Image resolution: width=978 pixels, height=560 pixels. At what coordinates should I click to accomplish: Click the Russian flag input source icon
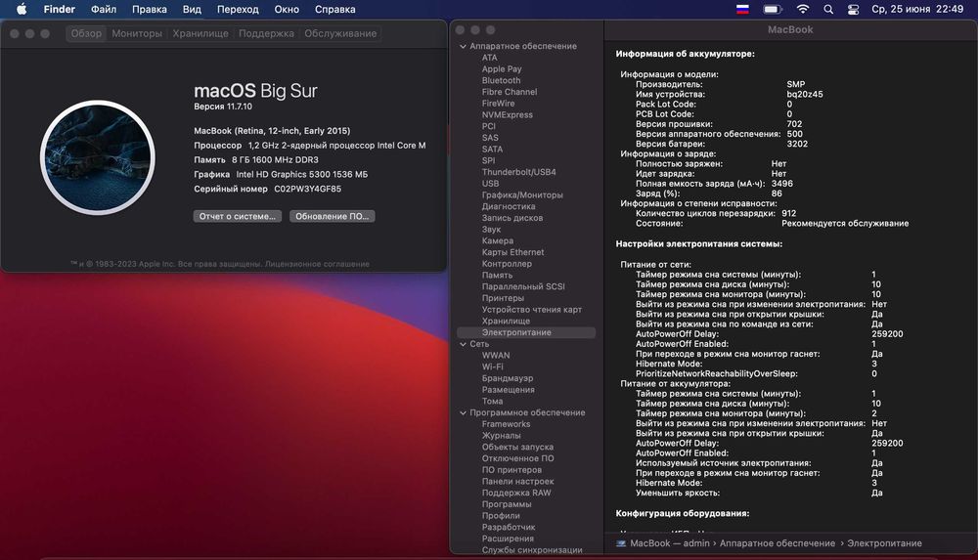coord(742,10)
